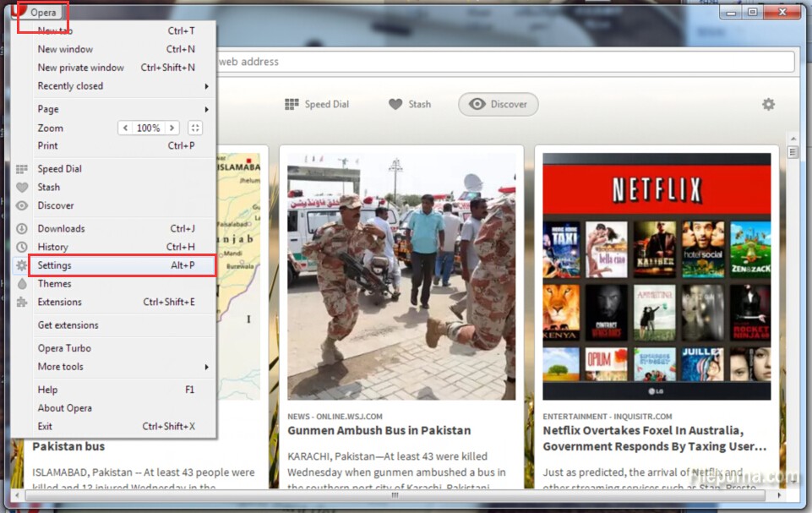Click the zoom fullscreen icon in menu

[195, 128]
